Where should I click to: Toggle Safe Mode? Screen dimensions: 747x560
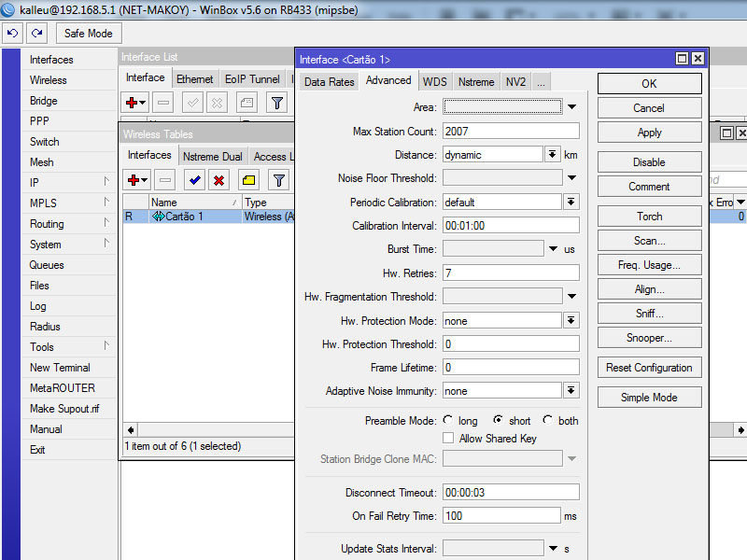(89, 34)
